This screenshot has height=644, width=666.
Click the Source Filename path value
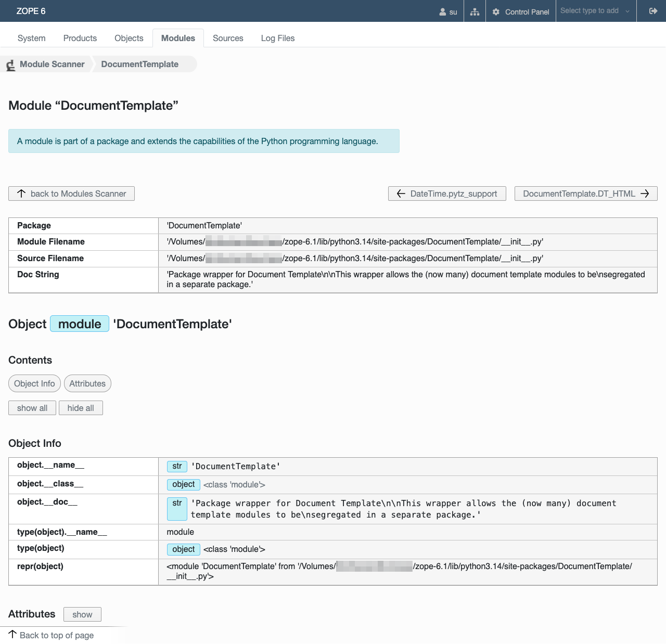(x=355, y=258)
